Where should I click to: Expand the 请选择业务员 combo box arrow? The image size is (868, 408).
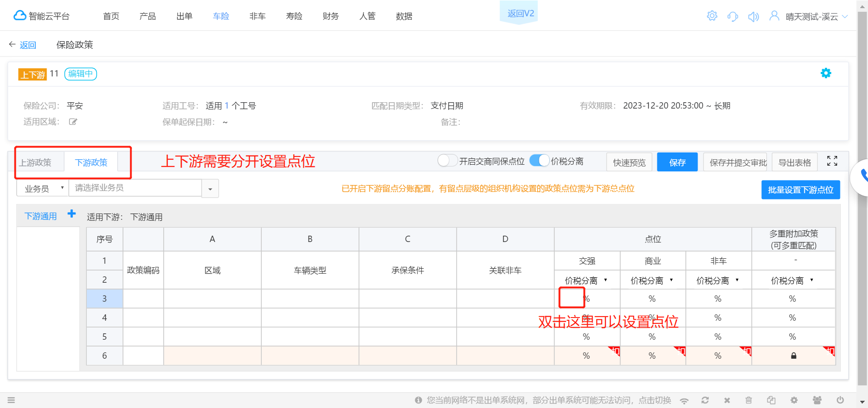(x=210, y=189)
